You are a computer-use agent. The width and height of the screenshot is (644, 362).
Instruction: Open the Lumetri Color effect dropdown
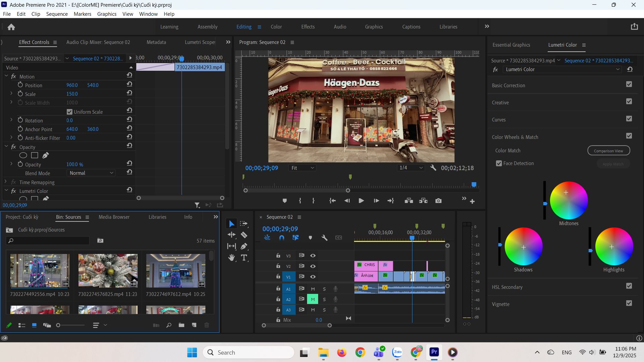point(562,69)
